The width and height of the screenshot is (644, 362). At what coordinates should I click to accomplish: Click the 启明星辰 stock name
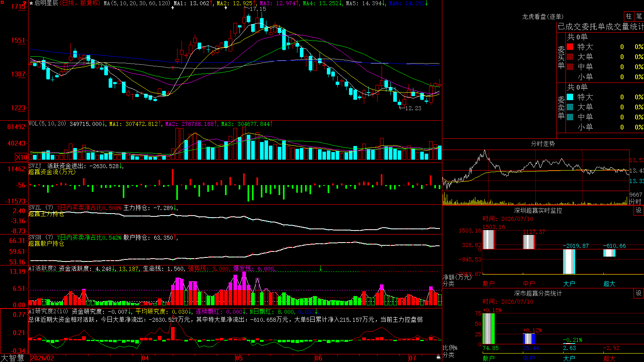(46, 3)
